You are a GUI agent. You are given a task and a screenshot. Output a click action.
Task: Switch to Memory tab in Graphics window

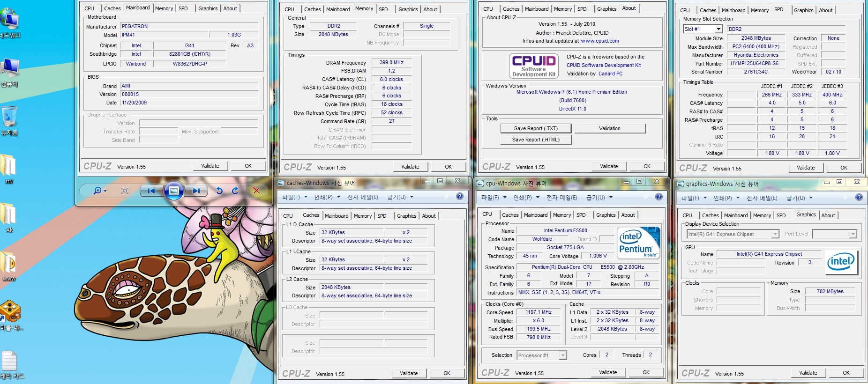click(x=762, y=215)
